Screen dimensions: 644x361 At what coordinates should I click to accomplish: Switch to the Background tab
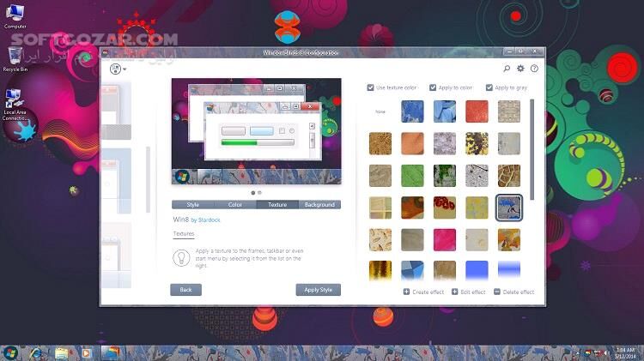tap(319, 205)
